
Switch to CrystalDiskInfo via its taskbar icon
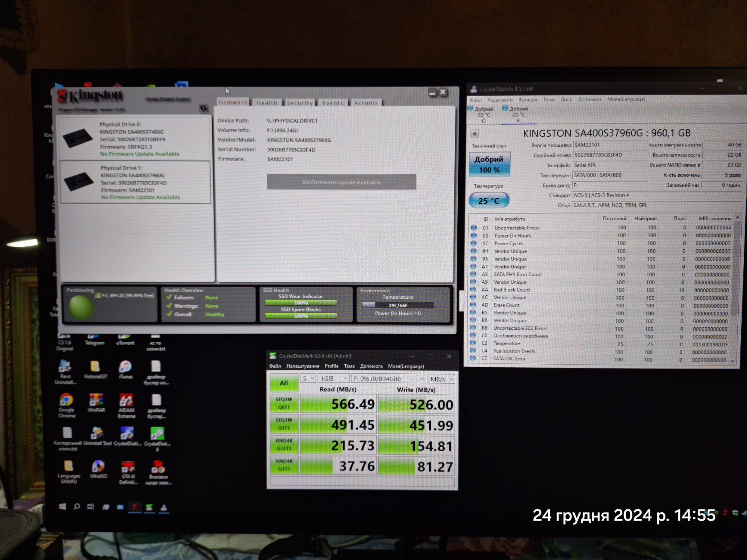164,507
